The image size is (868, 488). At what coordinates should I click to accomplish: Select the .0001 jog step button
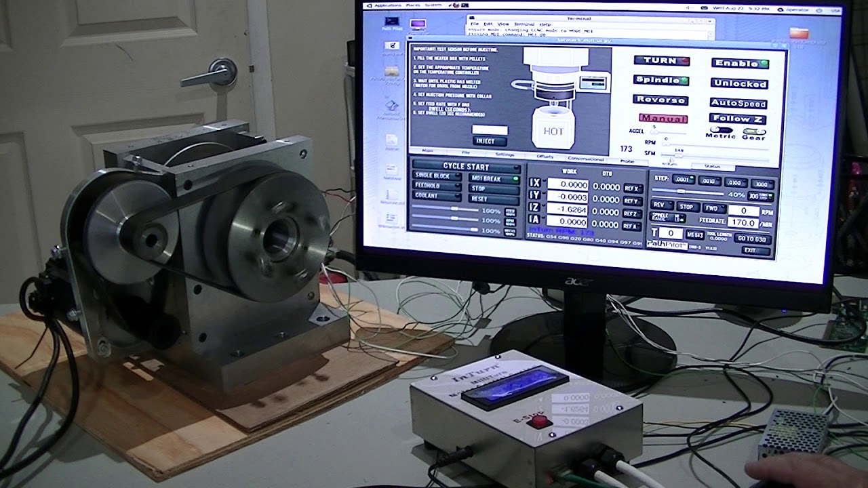click(684, 180)
